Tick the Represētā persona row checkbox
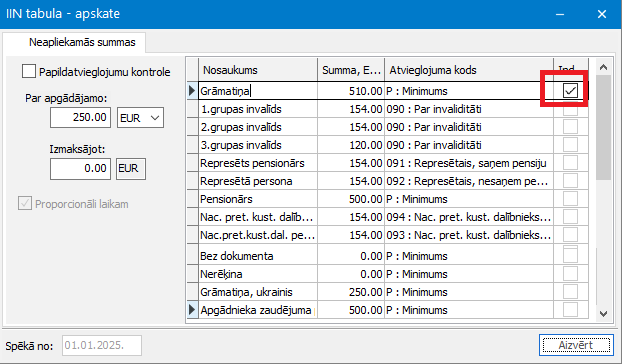The width and height of the screenshot is (623, 364). pyautogui.click(x=570, y=181)
